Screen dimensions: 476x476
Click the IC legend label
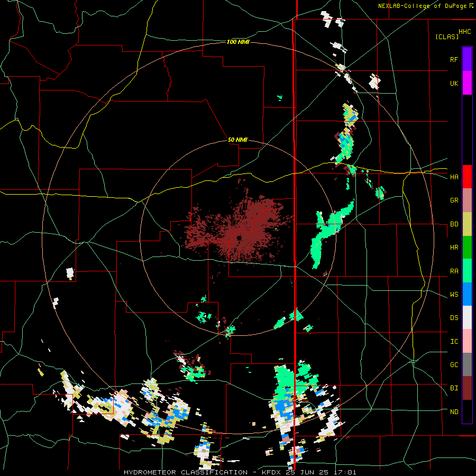point(454,342)
